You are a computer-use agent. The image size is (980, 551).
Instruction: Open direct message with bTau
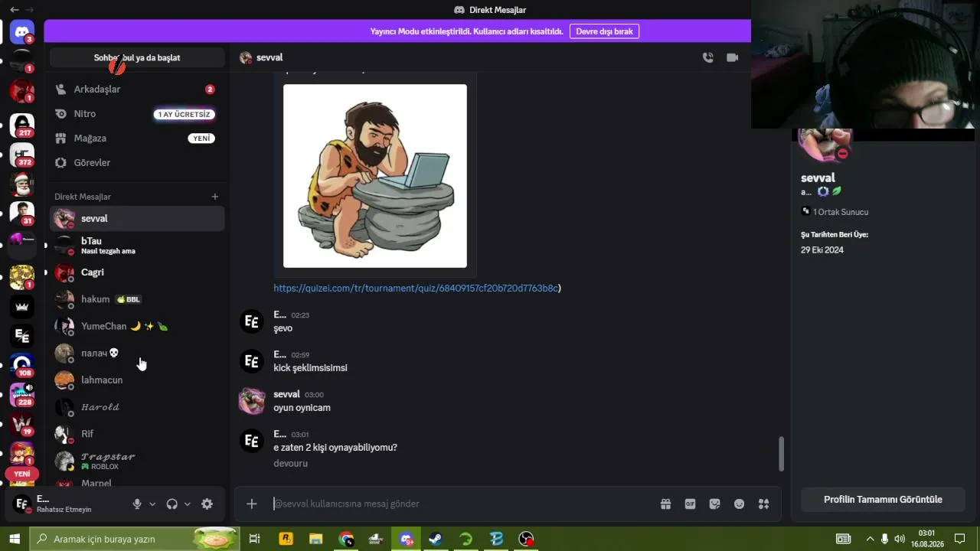coord(137,246)
